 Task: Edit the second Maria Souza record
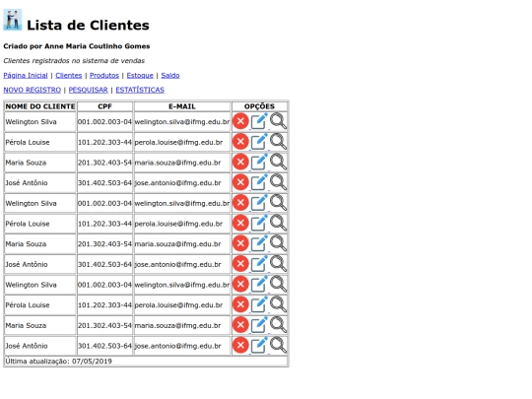coord(259,243)
